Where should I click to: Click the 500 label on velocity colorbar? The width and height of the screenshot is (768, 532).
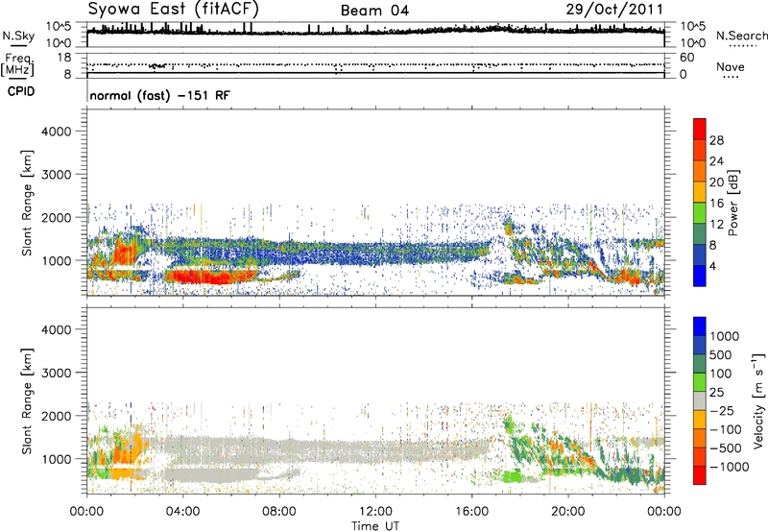(x=721, y=355)
